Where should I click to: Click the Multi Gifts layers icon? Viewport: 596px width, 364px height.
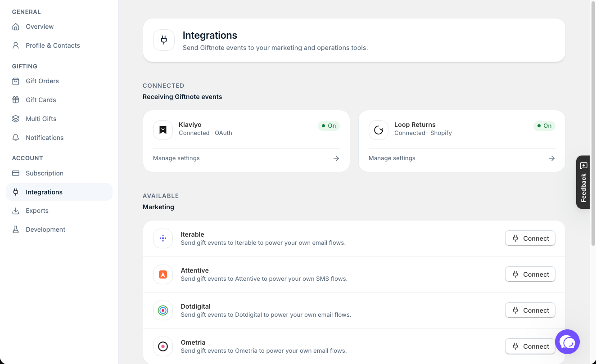pyautogui.click(x=16, y=119)
